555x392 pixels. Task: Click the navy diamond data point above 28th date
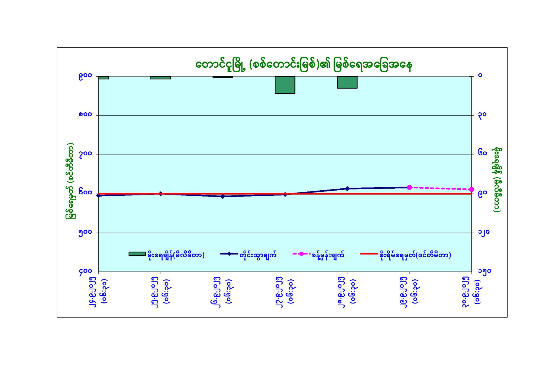[x=347, y=188]
